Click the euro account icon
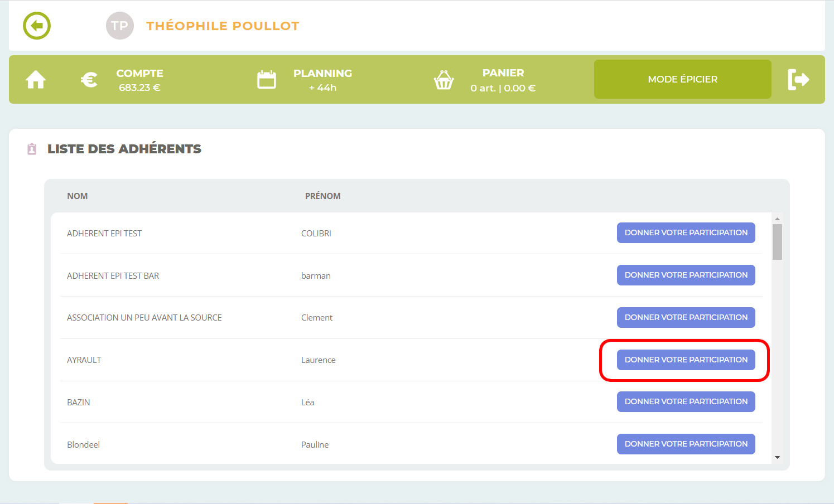This screenshot has height=504, width=834. point(89,80)
